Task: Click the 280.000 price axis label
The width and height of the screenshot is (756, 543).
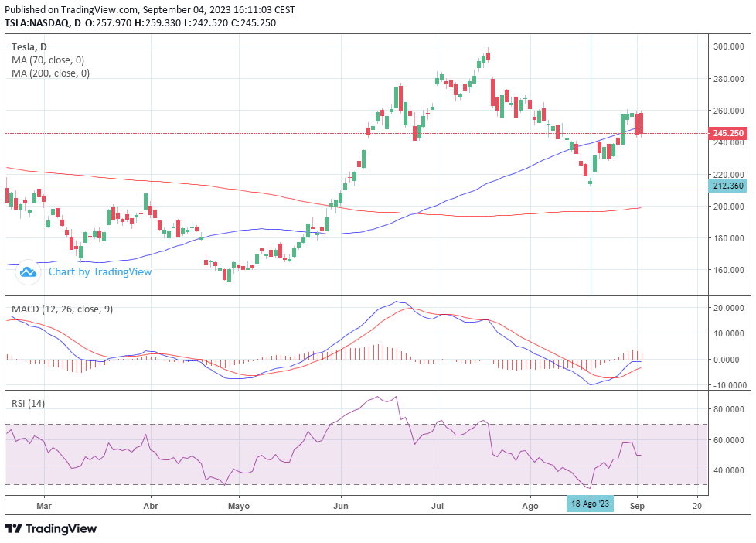Action: [728, 79]
